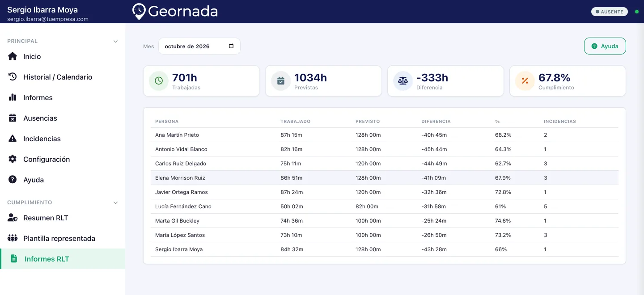This screenshot has height=295, width=644.
Task: Click the 87h 15m worked cell
Action: 291,135
